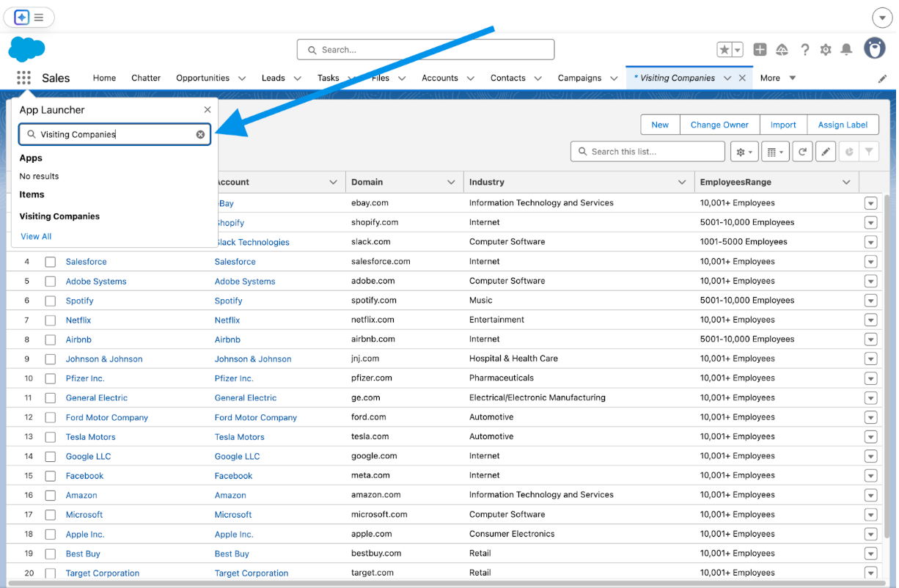Open the Trailhead guidance icon
This screenshot has height=588, width=899.
(782, 49)
